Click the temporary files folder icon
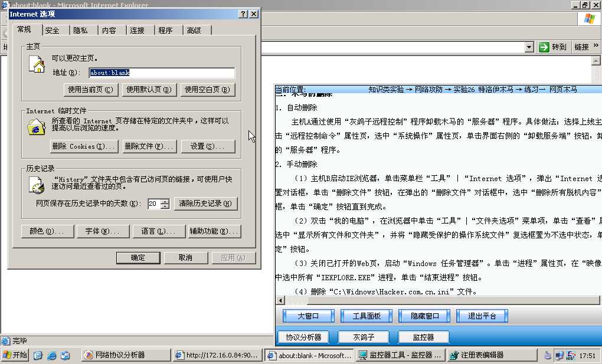This screenshot has height=364, width=602. (x=37, y=127)
